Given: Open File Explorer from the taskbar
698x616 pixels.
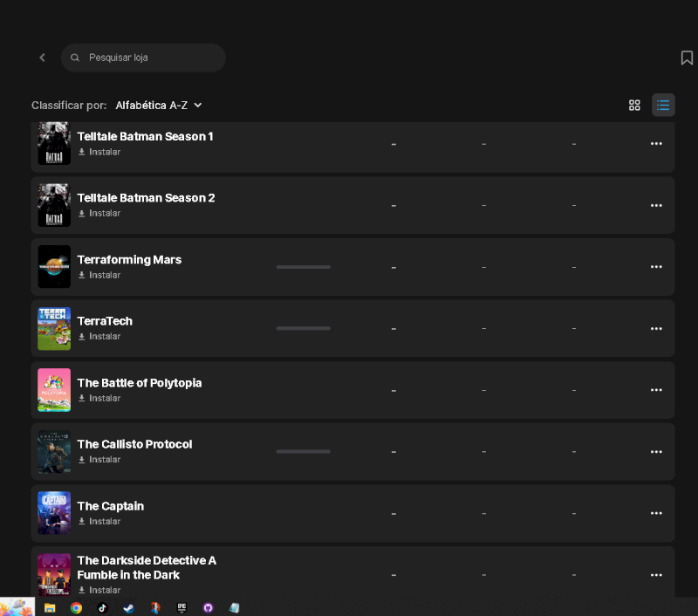Looking at the screenshot, I should pyautogui.click(x=50, y=607).
